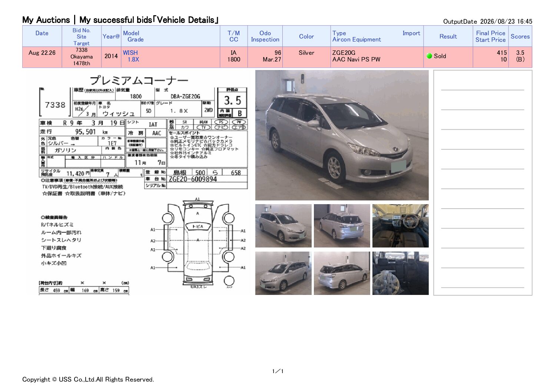Open the 1.8X grade link
Image resolution: width=554 pixels, height=392 pixels.
tap(133, 59)
